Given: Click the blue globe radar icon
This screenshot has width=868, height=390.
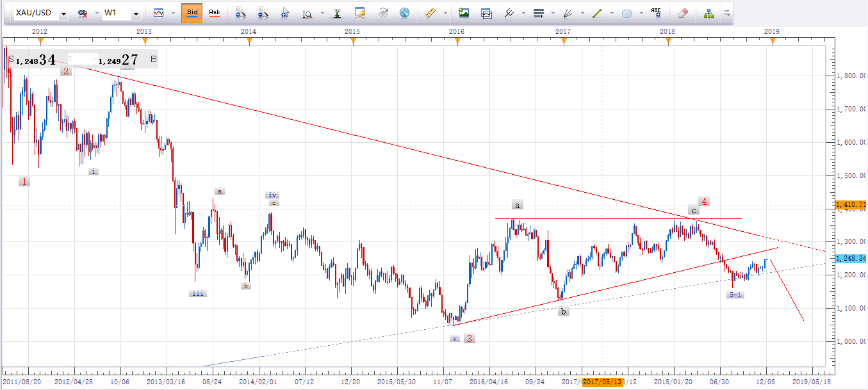Looking at the screenshot, I should tap(404, 13).
